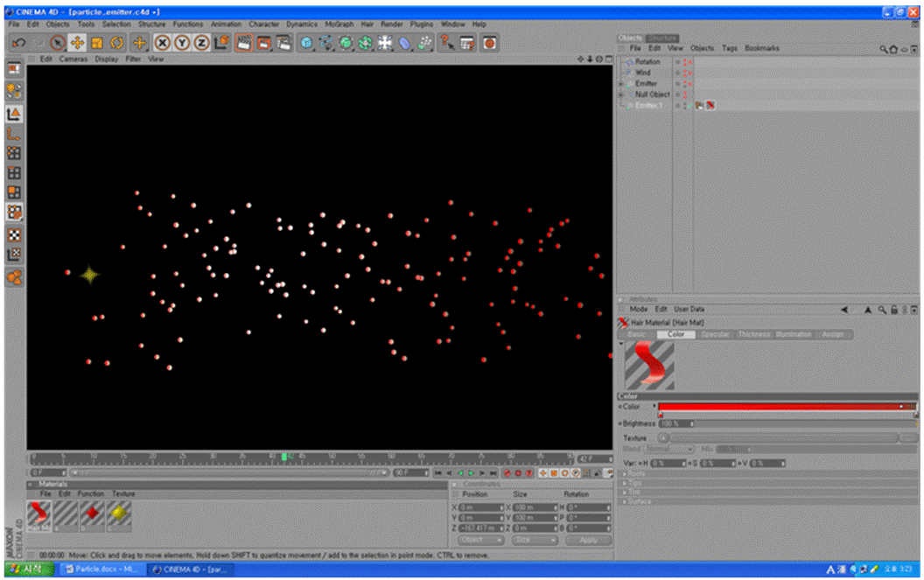The width and height of the screenshot is (924, 580).
Task: Click the back arrow in Attributes manager
Action: coord(845,310)
